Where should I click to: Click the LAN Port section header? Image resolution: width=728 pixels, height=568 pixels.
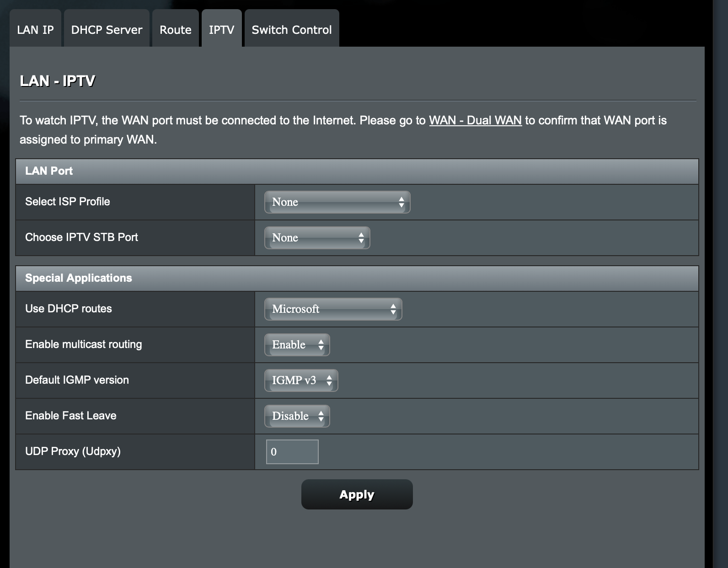coord(357,171)
